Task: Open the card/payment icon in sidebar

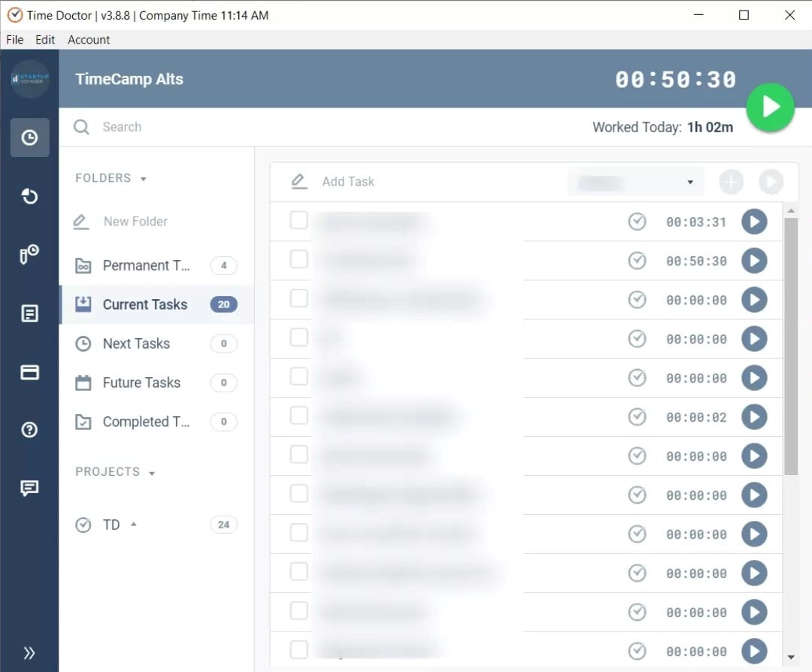Action: coord(29,372)
